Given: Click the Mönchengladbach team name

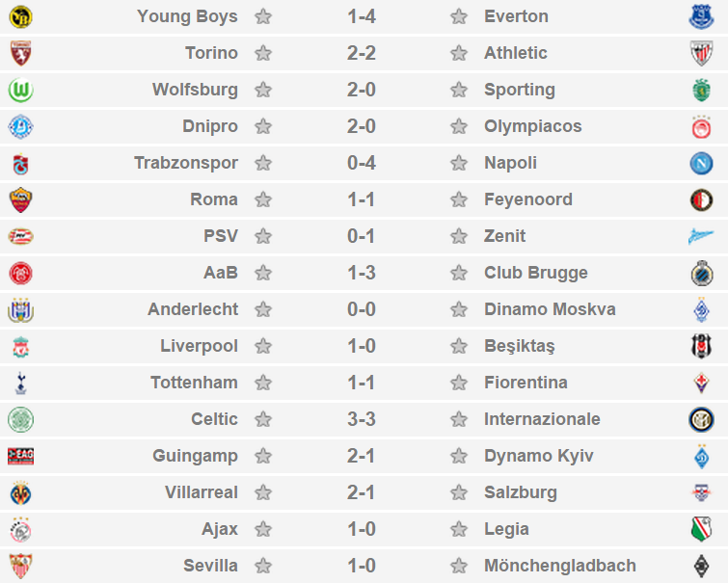Looking at the screenshot, I should 560,566.
